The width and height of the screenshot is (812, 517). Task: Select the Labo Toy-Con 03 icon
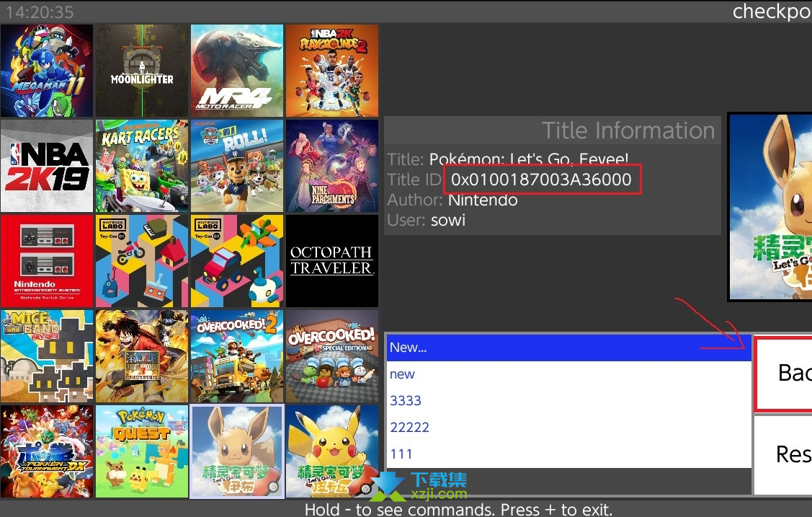(237, 261)
